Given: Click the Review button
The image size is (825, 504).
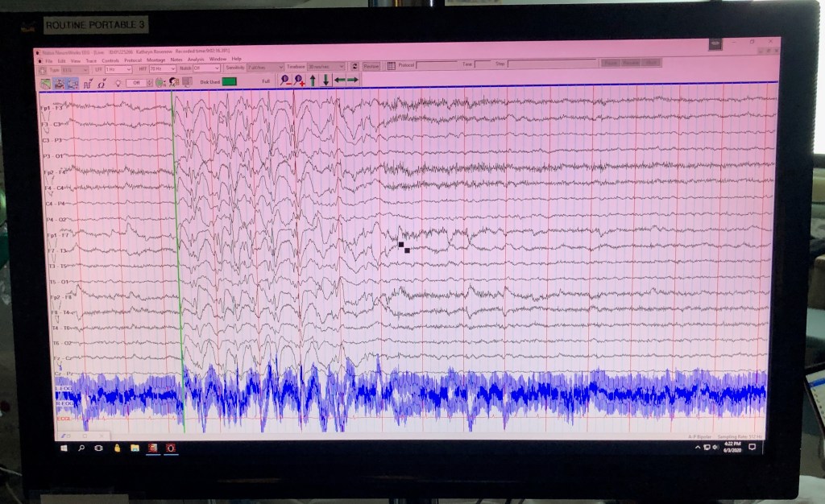Looking at the screenshot, I should pyautogui.click(x=371, y=66).
